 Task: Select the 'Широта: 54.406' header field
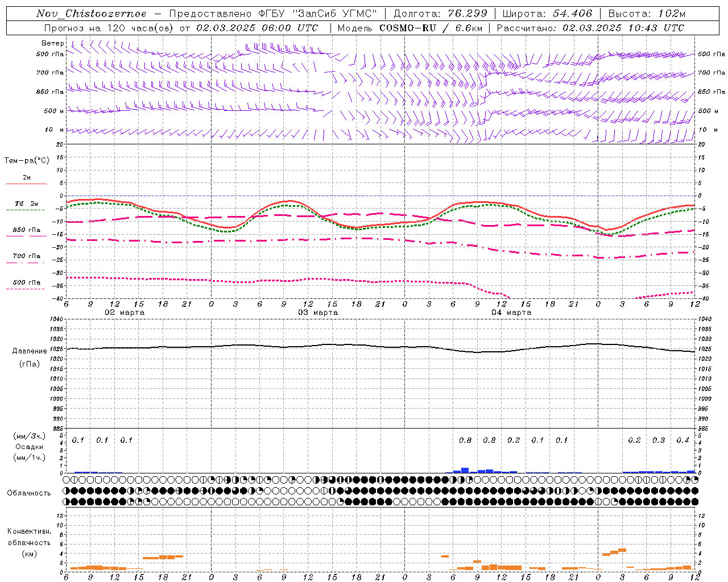[x=547, y=14]
